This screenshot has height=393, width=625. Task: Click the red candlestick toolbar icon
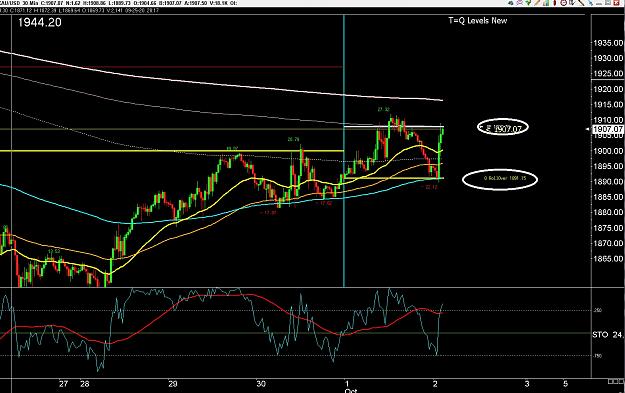point(555,3)
